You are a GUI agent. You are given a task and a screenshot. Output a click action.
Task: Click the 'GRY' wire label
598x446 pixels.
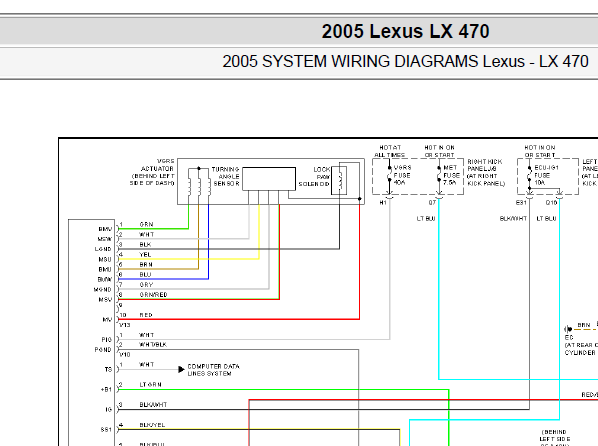tap(146, 285)
